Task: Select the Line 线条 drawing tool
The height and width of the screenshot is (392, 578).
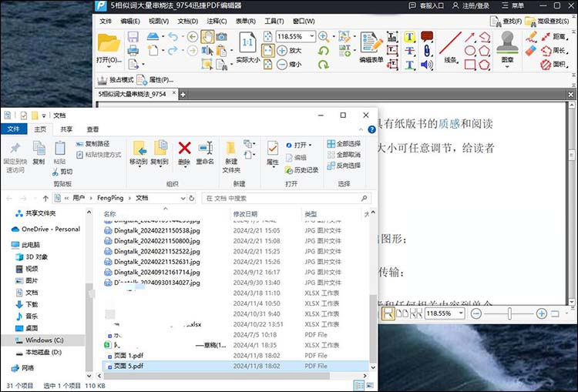Action: click(450, 47)
